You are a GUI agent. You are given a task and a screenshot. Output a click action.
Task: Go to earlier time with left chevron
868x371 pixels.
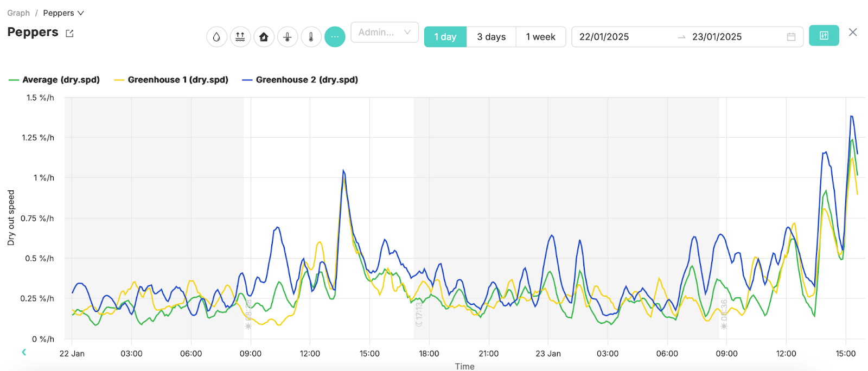[24, 352]
